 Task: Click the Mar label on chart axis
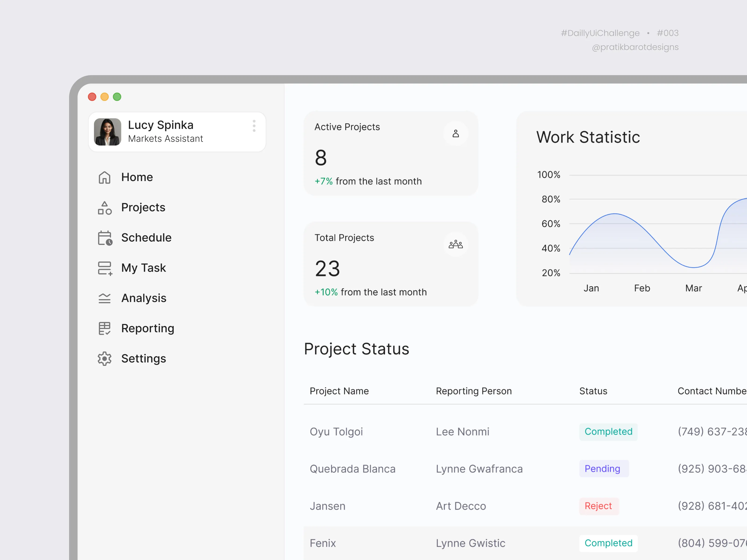(693, 288)
